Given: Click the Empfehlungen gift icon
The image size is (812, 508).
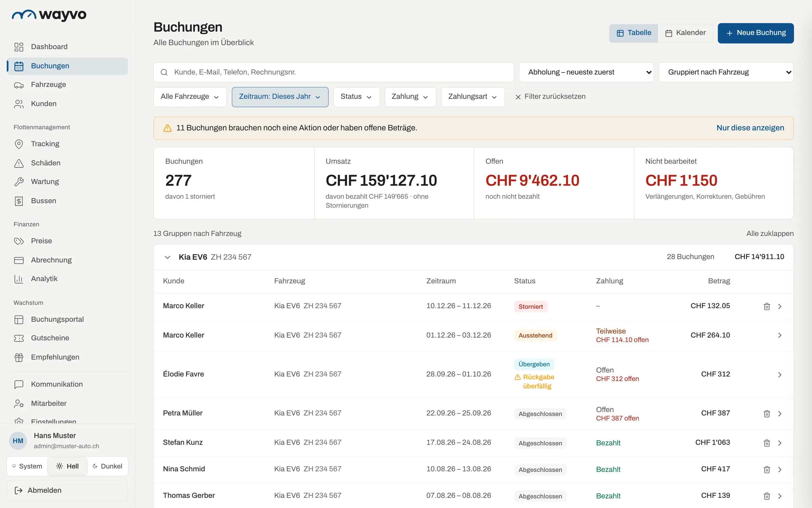Looking at the screenshot, I should pos(19,357).
